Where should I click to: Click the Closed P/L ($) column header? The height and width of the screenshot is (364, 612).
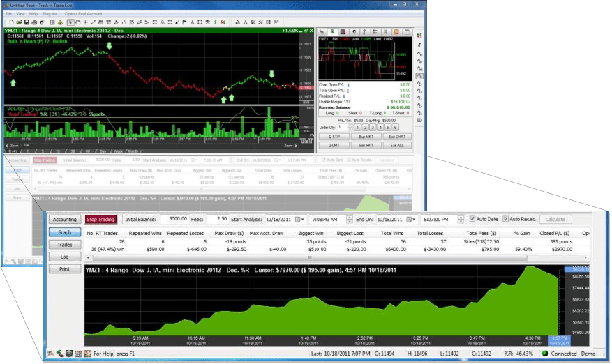554,233
